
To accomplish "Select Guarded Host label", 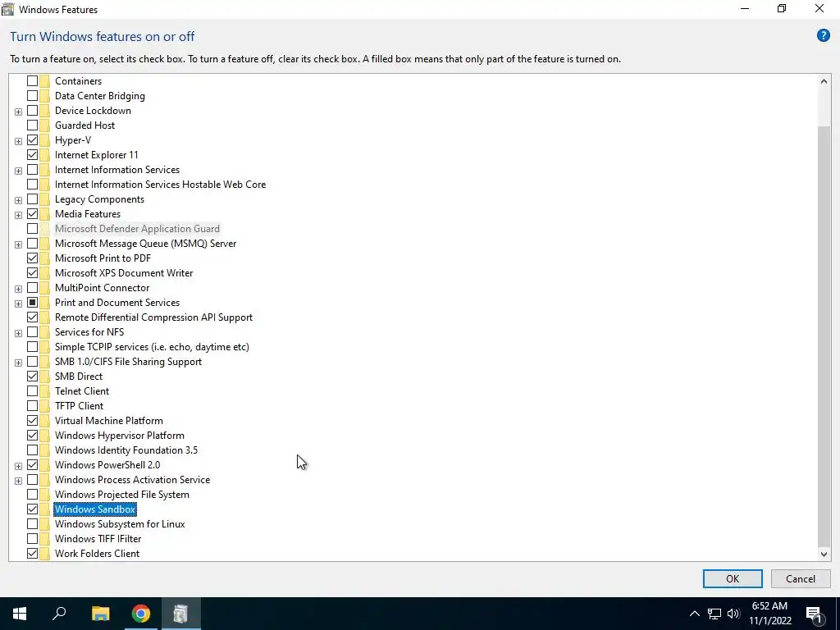I will coord(84,126).
